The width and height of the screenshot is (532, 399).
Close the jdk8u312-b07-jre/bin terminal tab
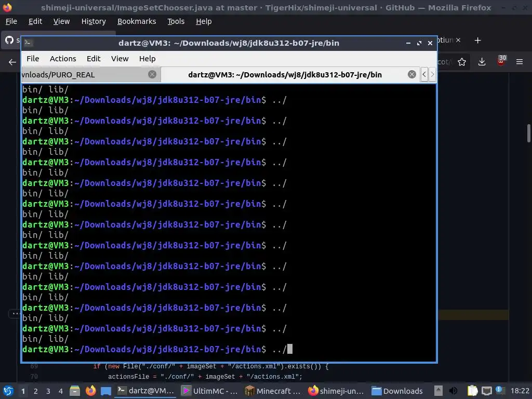click(412, 74)
